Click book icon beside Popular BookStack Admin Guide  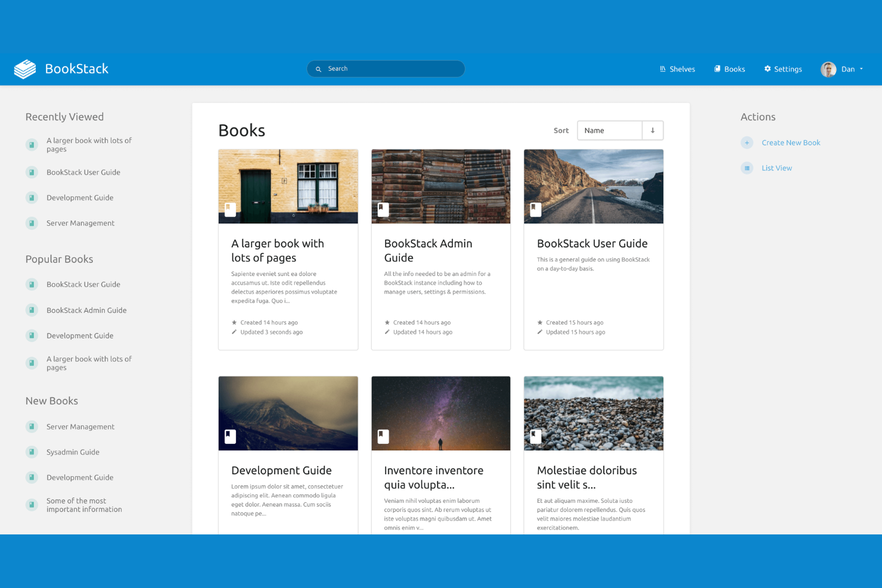coord(32,310)
